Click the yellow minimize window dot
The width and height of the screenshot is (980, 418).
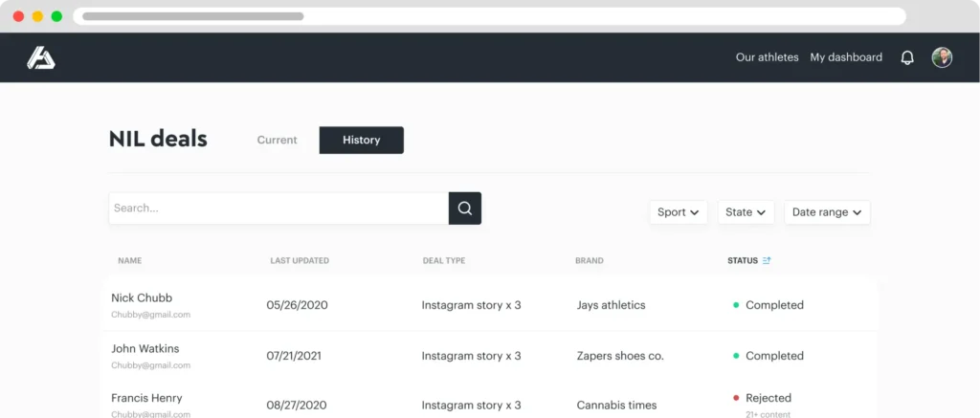pos(38,16)
